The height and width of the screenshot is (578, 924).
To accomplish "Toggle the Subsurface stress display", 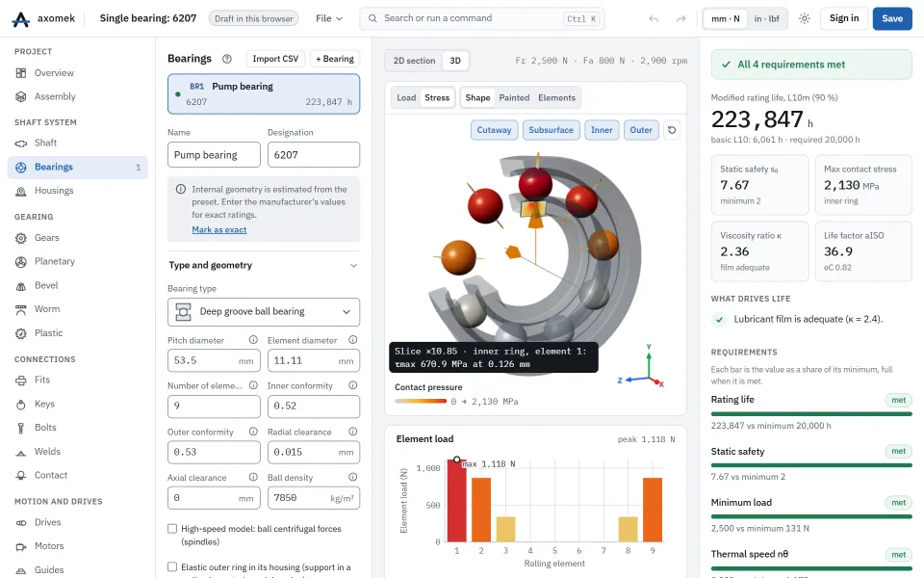I will click(551, 130).
